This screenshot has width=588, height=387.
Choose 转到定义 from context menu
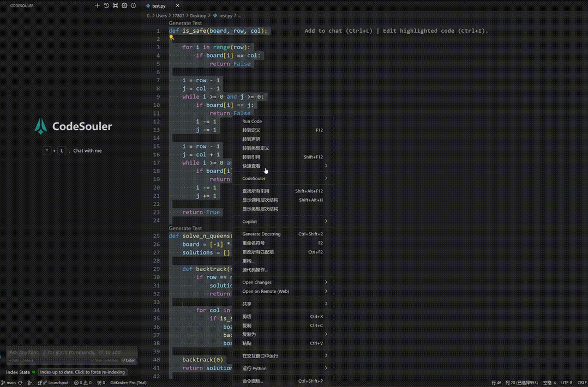[283, 130]
